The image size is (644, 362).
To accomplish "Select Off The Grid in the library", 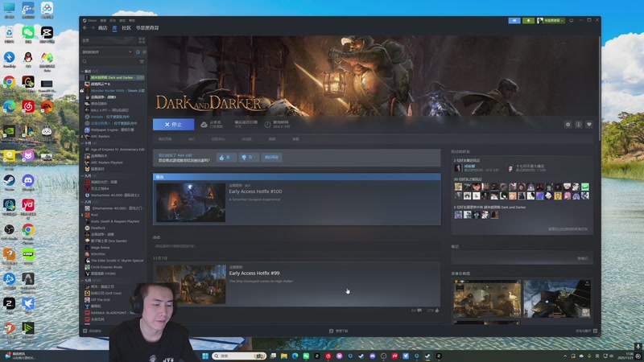I will pyautogui.click(x=114, y=299).
